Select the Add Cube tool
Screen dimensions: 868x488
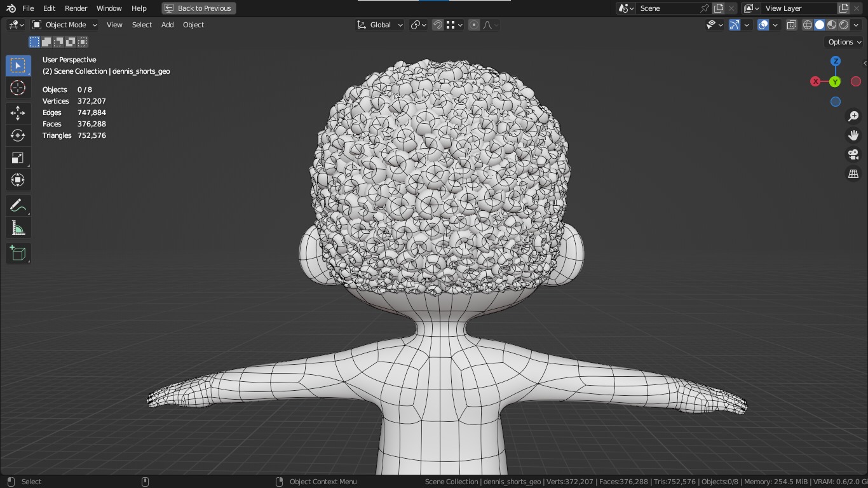coord(18,253)
